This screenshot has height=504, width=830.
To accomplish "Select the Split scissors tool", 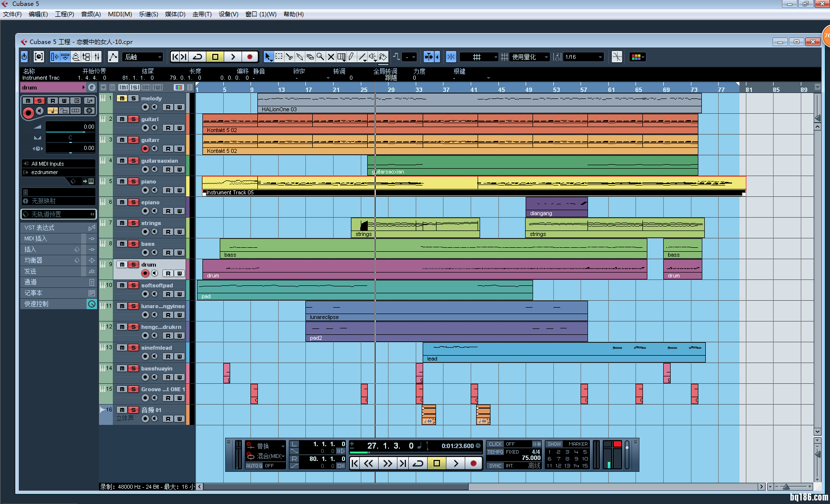I will [x=290, y=57].
